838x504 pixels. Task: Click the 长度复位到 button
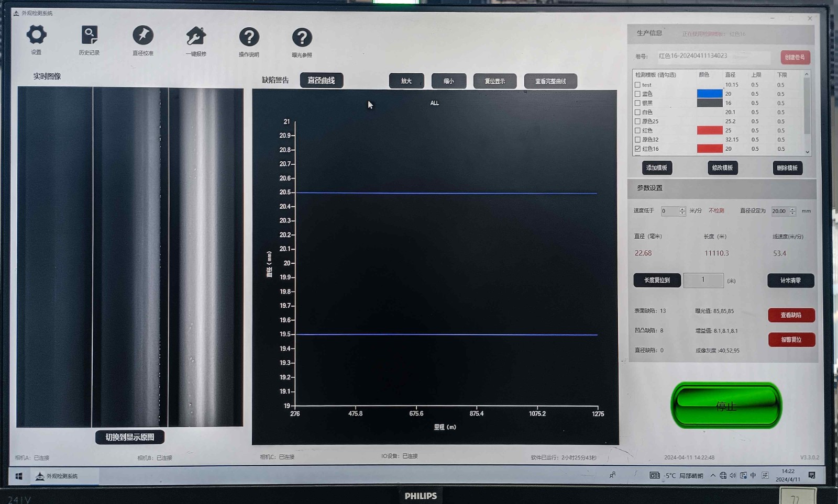click(x=657, y=280)
